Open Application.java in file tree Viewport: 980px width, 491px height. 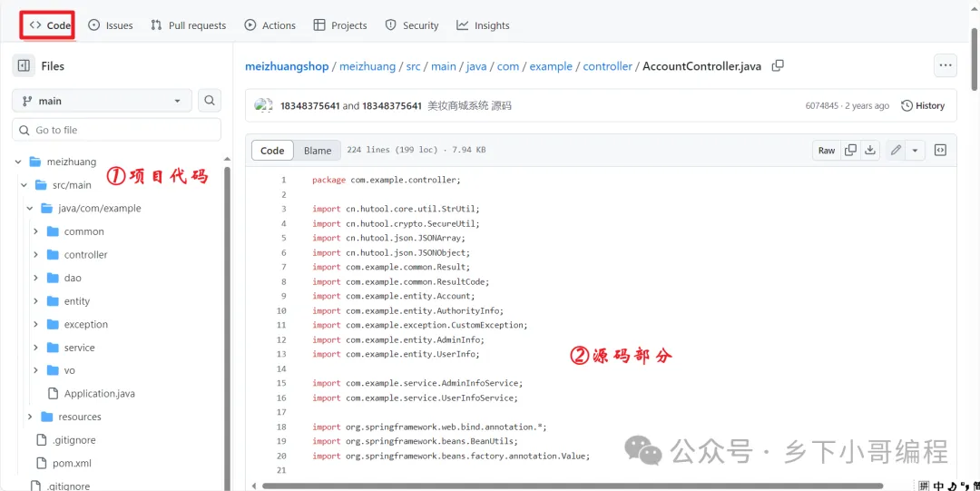[x=100, y=393]
